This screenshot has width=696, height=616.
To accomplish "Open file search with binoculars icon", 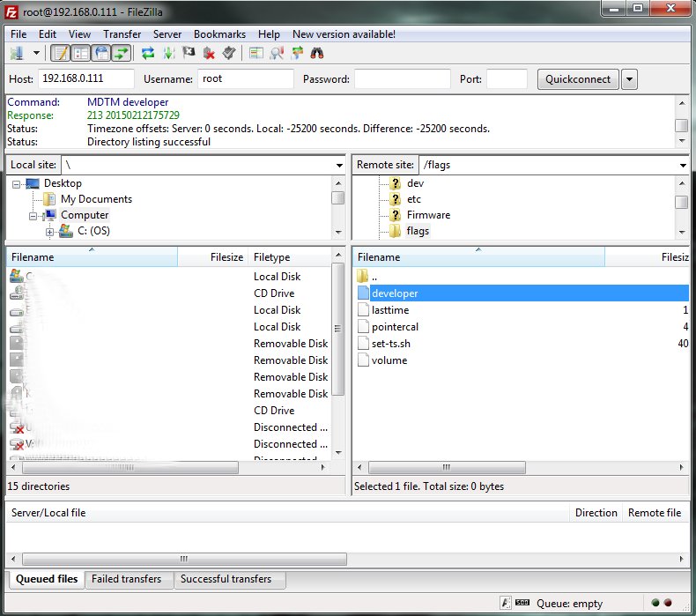I will click(318, 53).
